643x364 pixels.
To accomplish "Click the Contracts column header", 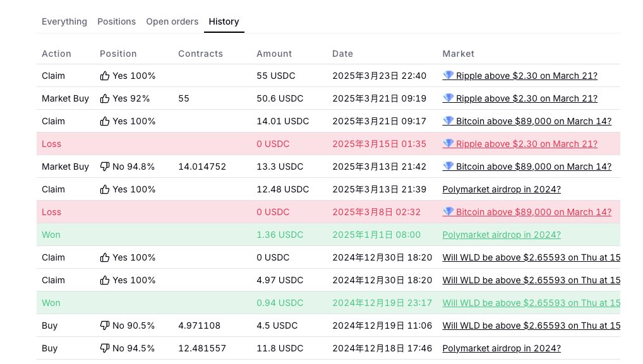I will [200, 54].
